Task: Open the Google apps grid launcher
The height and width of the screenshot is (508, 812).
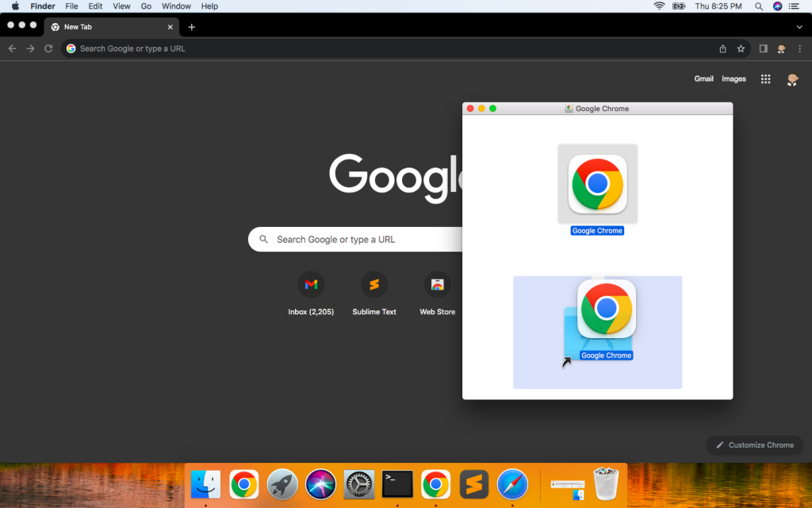Action: click(x=765, y=79)
